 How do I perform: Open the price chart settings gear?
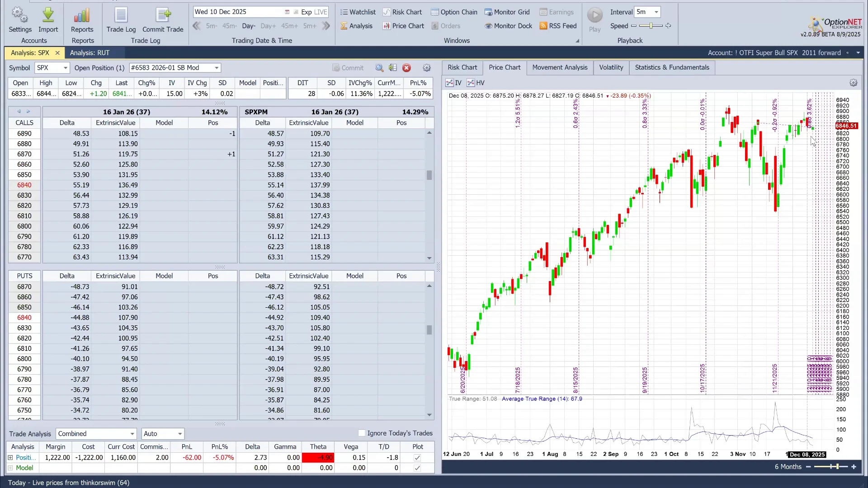click(x=853, y=83)
